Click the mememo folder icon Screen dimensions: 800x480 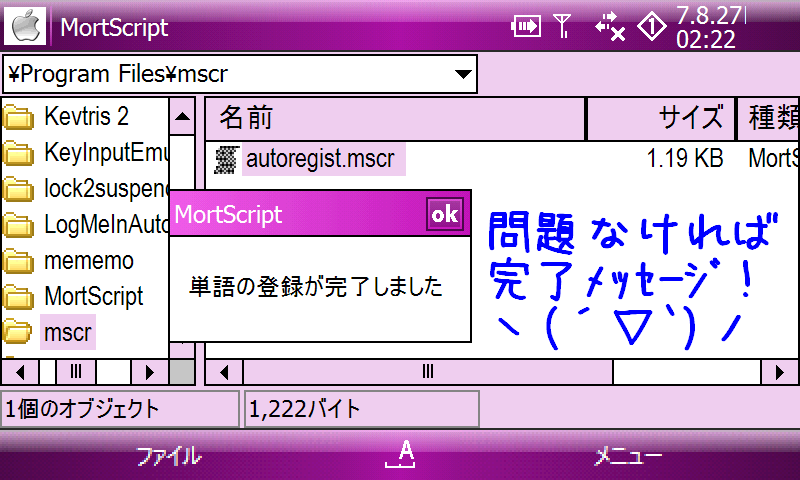pyautogui.click(x=18, y=261)
